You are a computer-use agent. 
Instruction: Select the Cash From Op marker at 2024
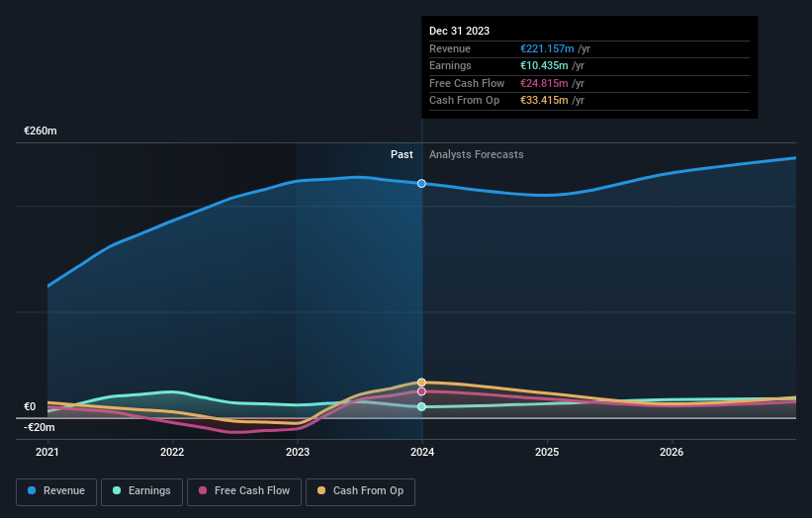(421, 383)
